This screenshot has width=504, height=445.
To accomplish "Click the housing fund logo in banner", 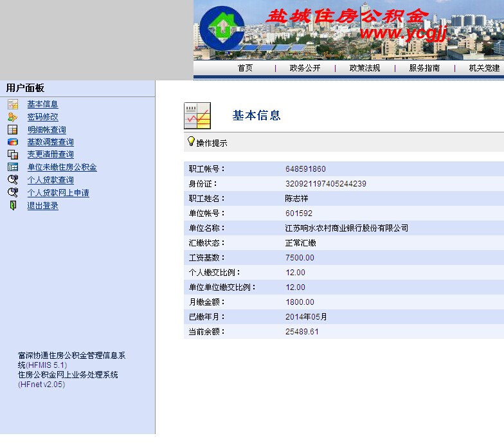I will [222, 29].
